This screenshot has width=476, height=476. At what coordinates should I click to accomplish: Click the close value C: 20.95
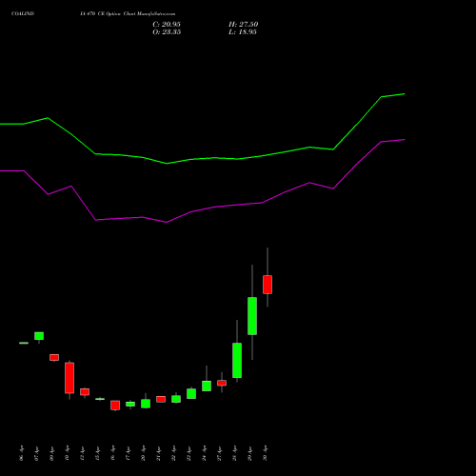point(167,25)
